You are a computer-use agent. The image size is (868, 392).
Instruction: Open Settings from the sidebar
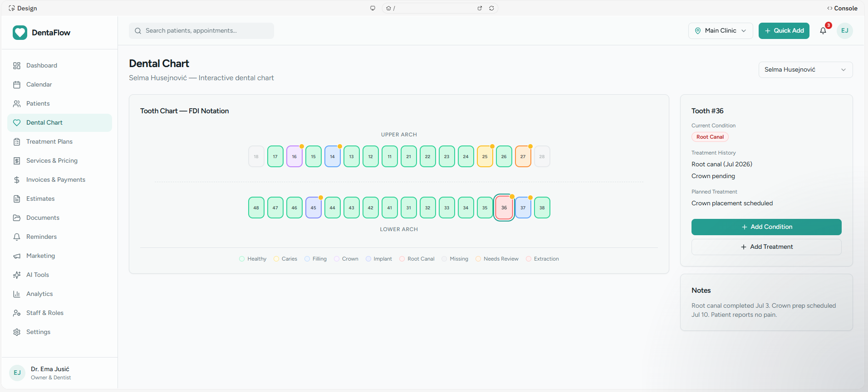point(59,332)
